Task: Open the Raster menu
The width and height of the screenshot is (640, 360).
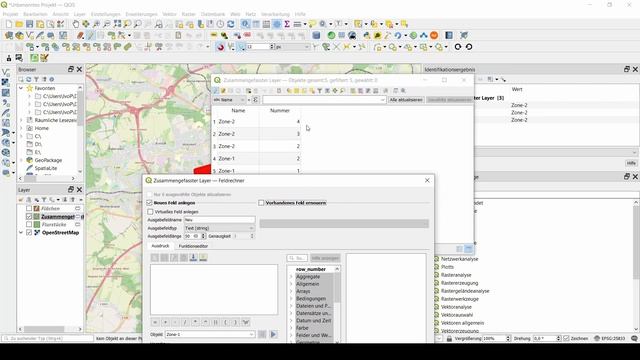Action: (x=189, y=14)
